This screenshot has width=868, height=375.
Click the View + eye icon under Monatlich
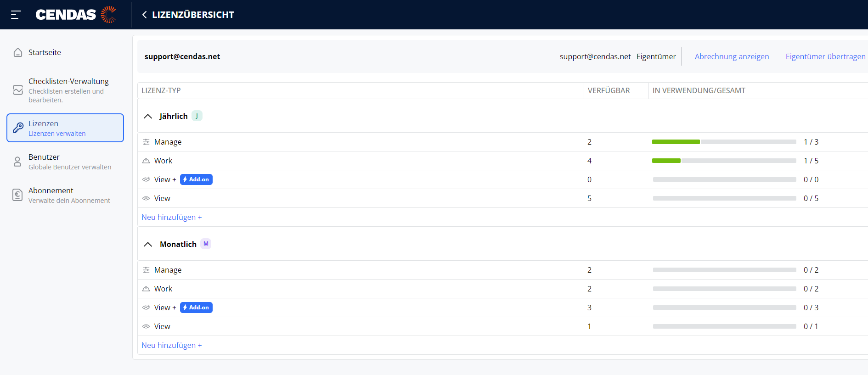coord(146,308)
